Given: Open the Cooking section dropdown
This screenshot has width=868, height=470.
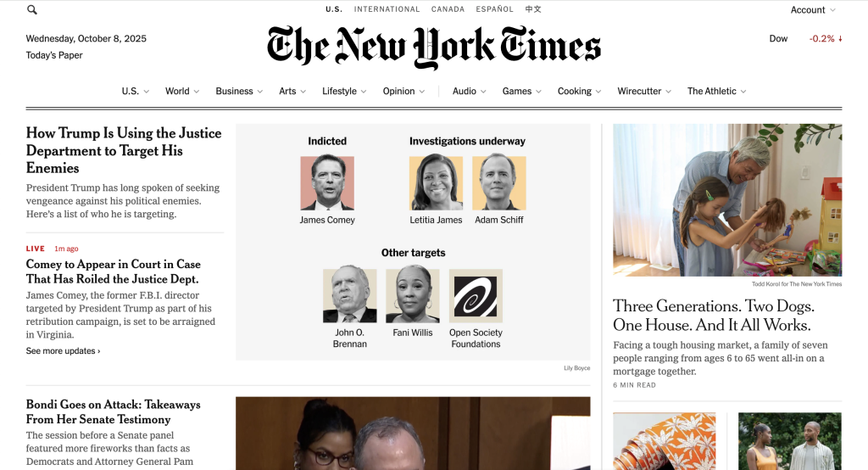Looking at the screenshot, I should 579,91.
